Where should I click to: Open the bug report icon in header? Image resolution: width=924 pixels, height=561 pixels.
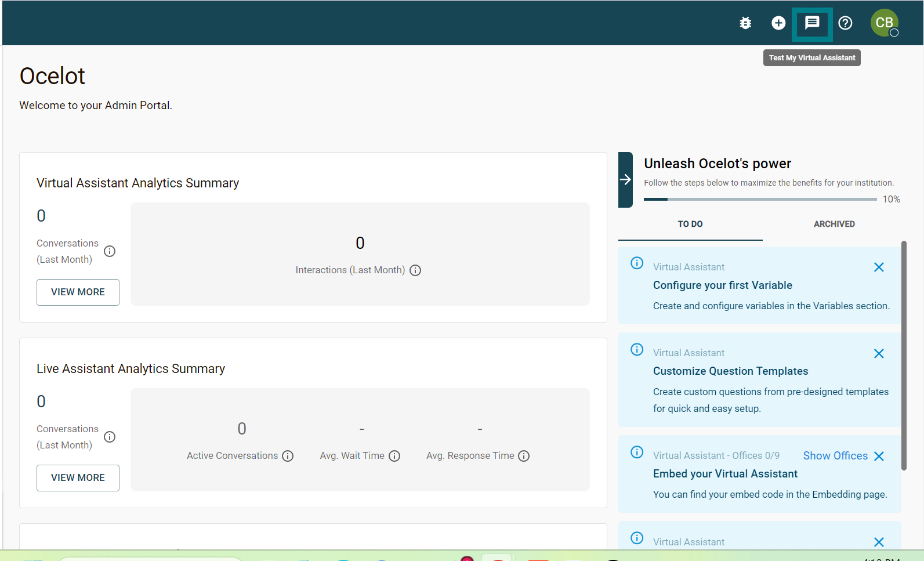745,23
